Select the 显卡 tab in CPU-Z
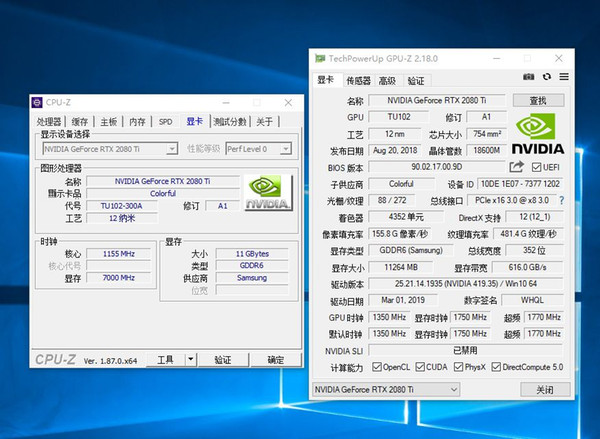 [194, 121]
